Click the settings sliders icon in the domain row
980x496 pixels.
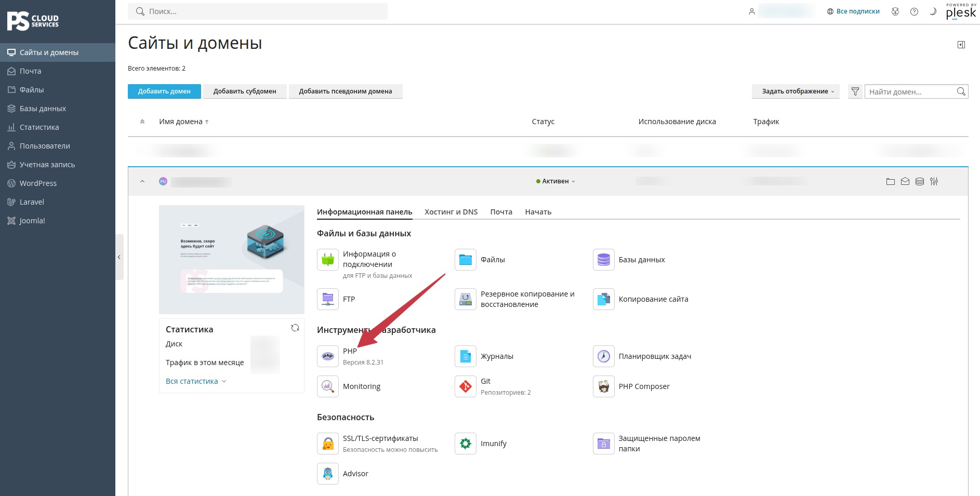coord(934,181)
